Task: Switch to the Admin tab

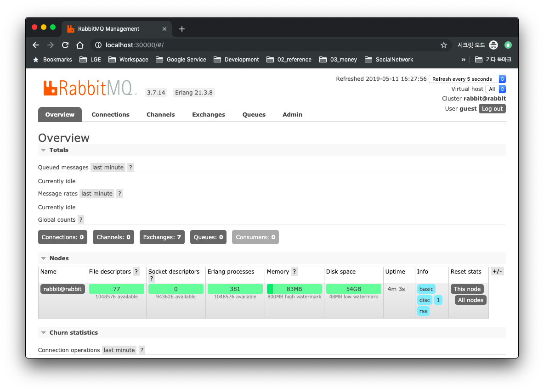Action: click(x=293, y=114)
